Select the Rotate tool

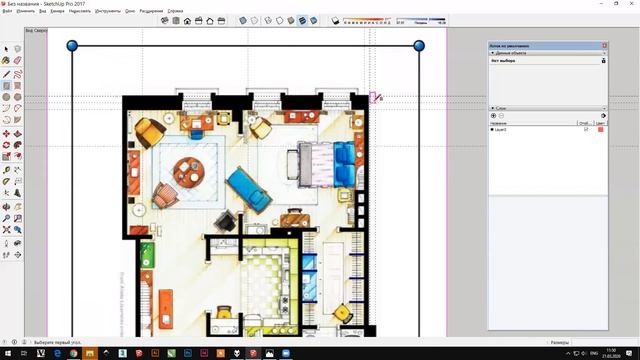[6, 145]
